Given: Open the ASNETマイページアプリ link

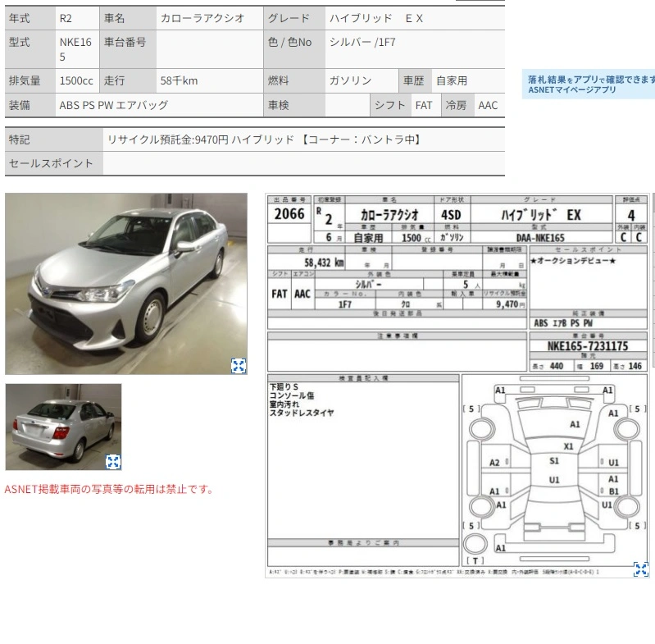Looking at the screenshot, I should (572, 90).
